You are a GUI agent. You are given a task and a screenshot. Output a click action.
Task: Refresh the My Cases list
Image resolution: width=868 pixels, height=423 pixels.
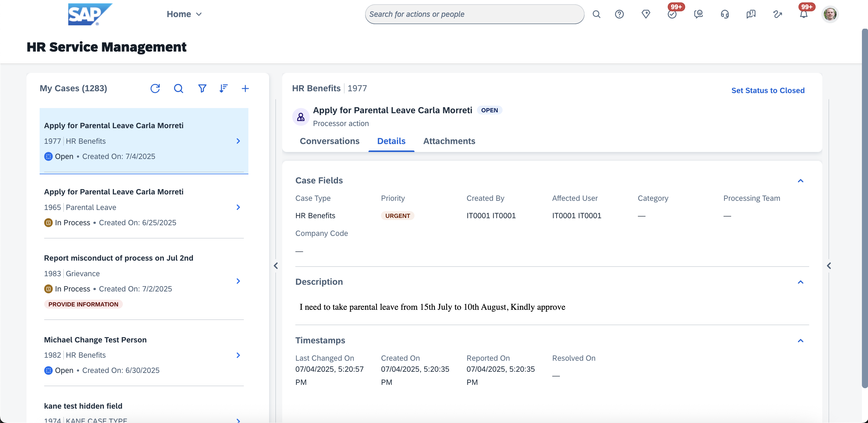click(x=155, y=89)
